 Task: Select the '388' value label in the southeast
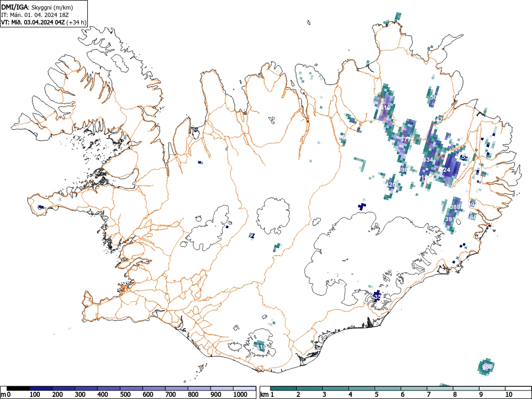tap(455, 207)
